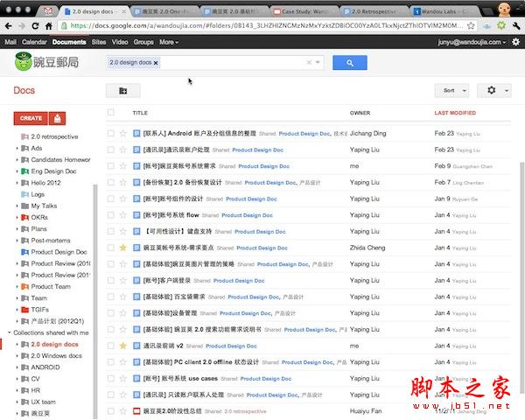Viewport: 525px width, 420px height.
Task: Expand the Product Team folder arrow
Action: [x=17, y=287]
